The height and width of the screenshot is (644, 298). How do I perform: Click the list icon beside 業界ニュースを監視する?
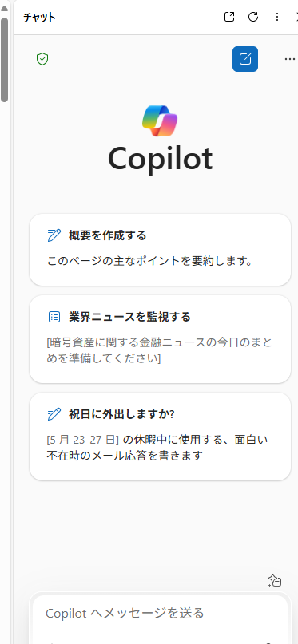coord(54,317)
